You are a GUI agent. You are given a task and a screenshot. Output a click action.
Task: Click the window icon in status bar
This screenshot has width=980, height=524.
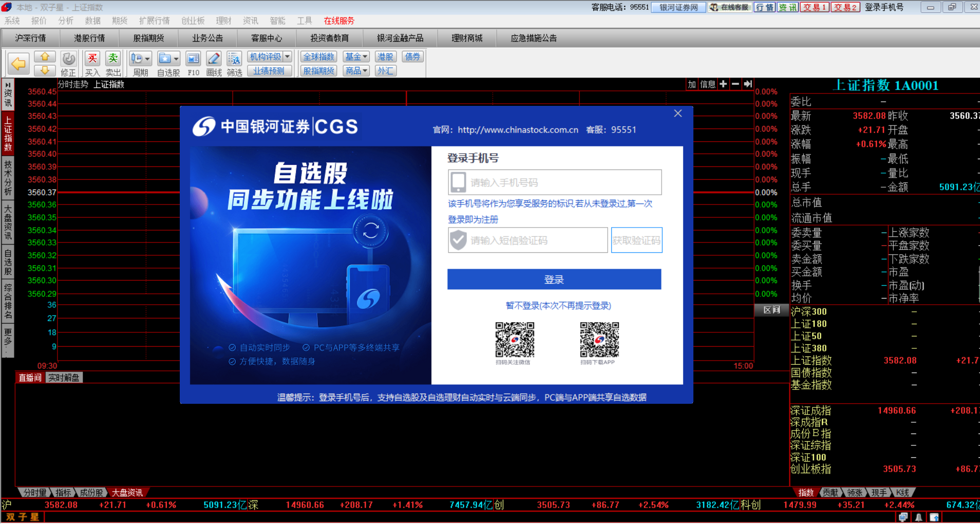[903, 517]
